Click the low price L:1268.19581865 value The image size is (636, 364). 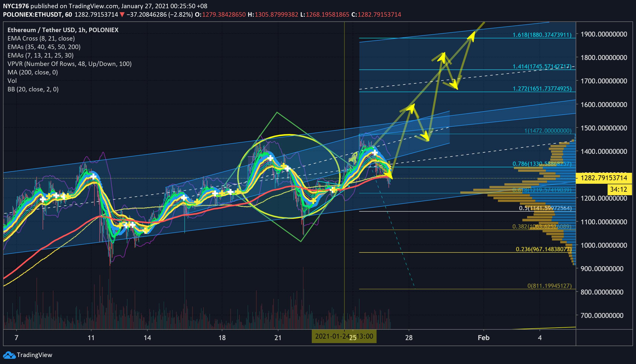click(325, 14)
